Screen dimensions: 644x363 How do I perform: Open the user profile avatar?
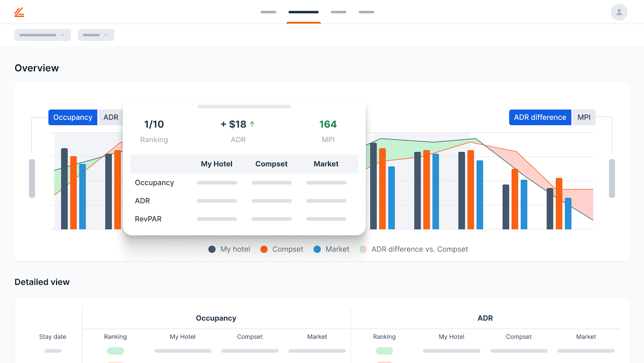(619, 12)
